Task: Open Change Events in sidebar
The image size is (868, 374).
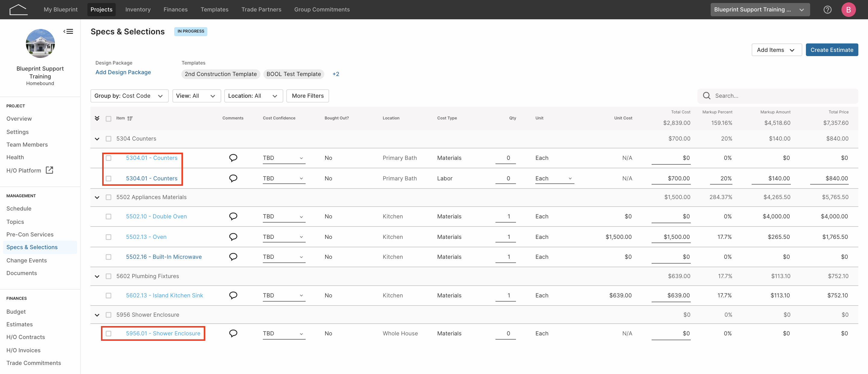Action: [27, 260]
